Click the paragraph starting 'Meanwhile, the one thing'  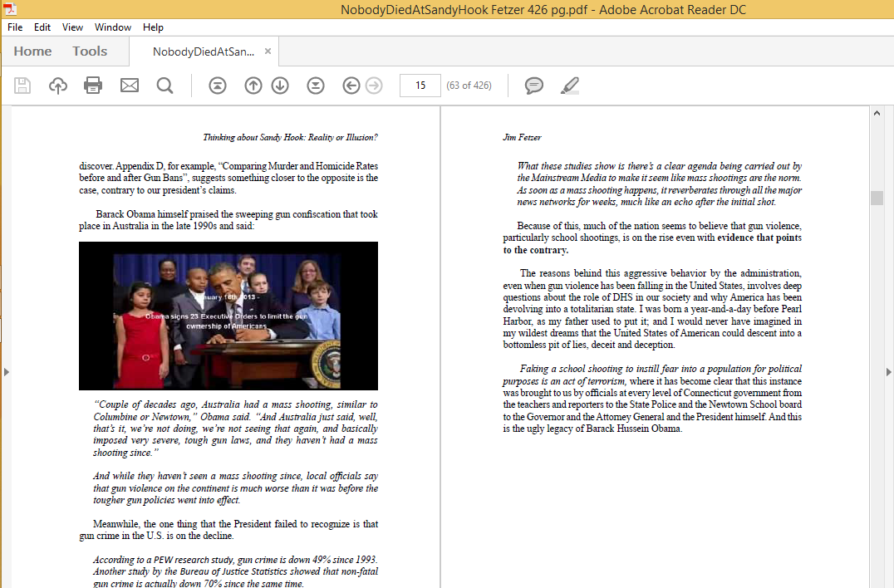click(228, 529)
